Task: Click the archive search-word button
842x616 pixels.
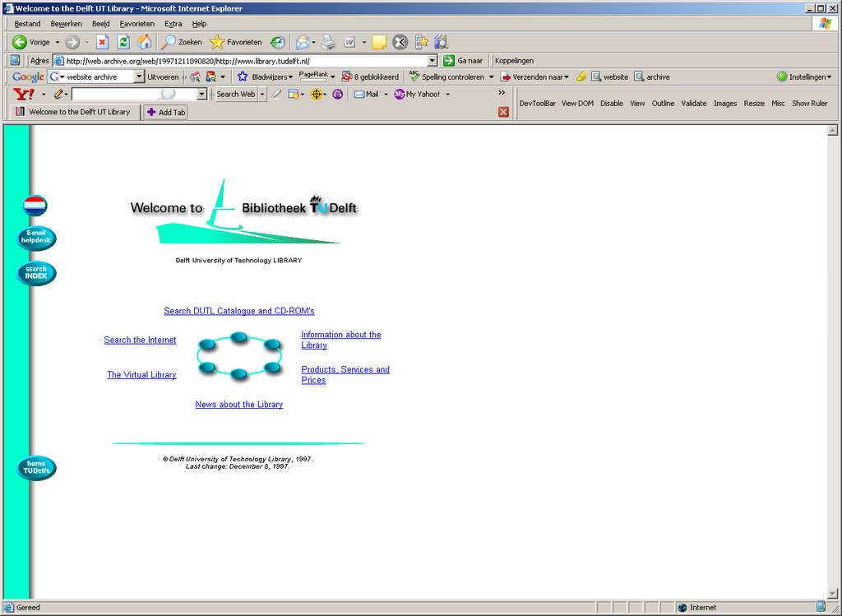Action: click(x=652, y=76)
